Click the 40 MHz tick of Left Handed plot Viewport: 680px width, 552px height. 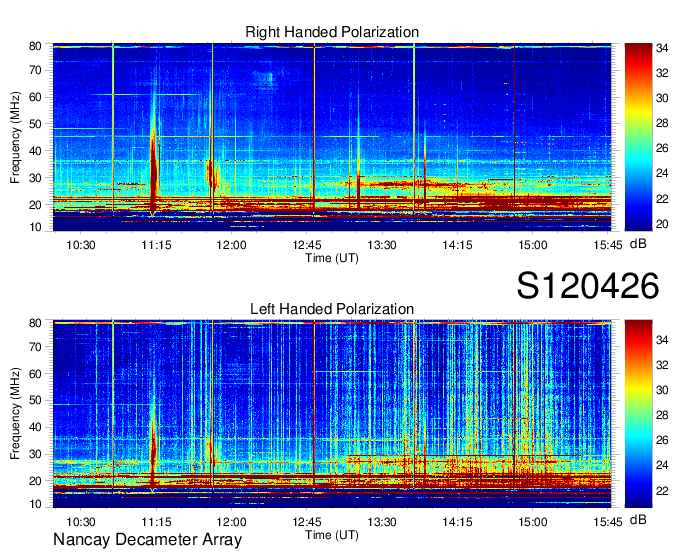coord(35,427)
